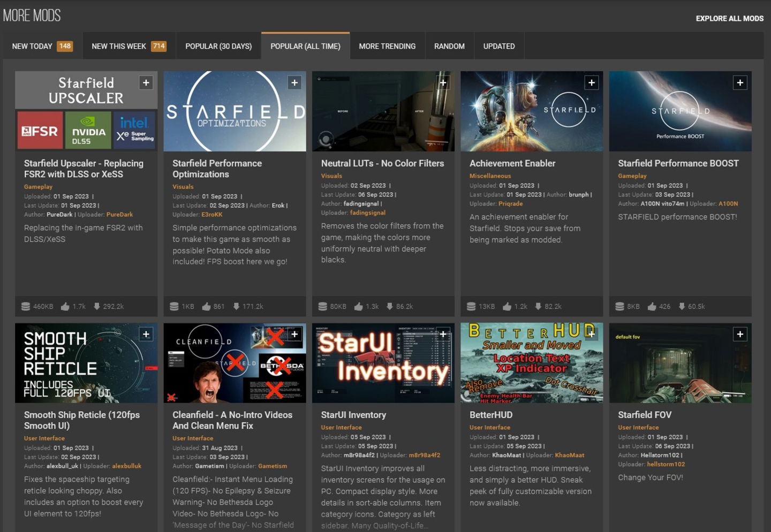Click thumbs-up icon next to 861 endorsements
Viewport: 771px width, 532px height.
coord(206,306)
